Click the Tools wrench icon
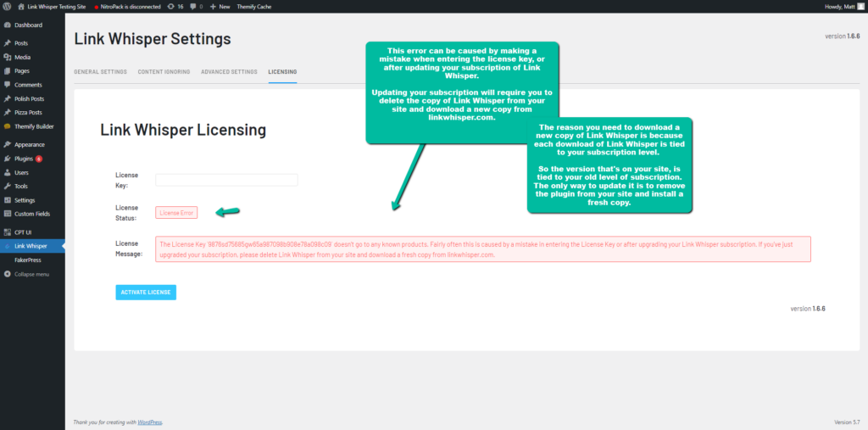 pyautogui.click(x=7, y=187)
